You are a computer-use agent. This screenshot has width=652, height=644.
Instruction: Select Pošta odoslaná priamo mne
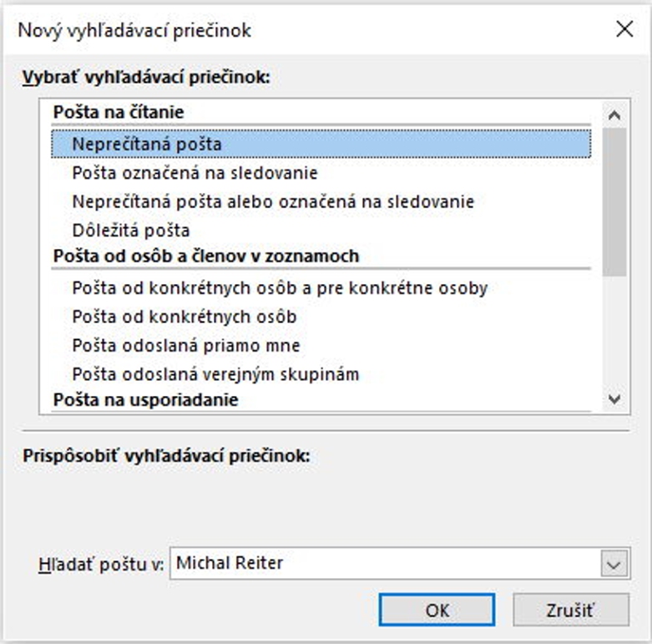[186, 345]
